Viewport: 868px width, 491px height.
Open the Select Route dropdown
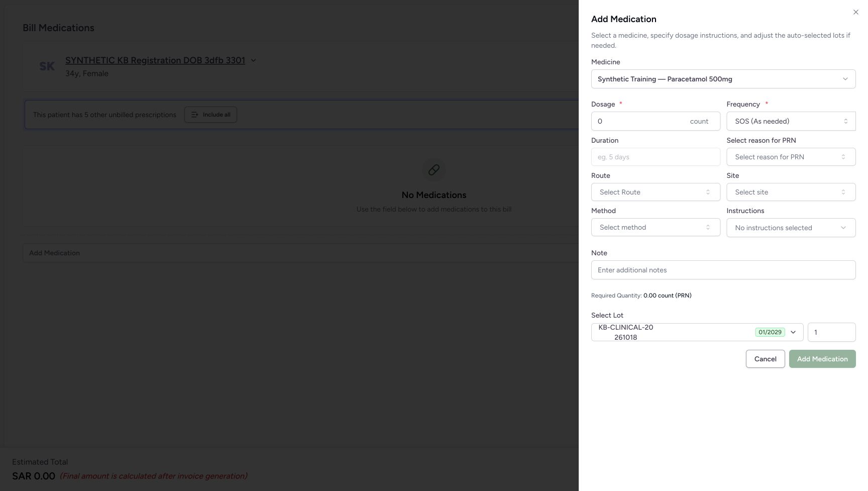pos(656,192)
